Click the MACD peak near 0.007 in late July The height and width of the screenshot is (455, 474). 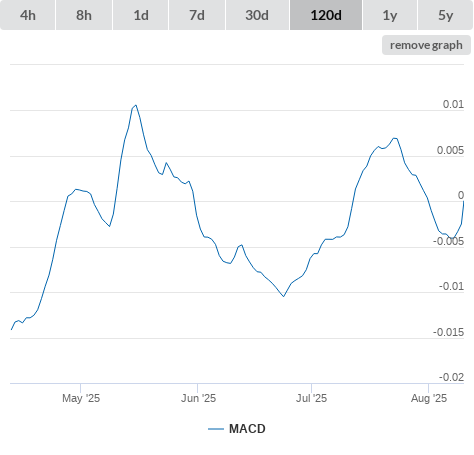[395, 138]
